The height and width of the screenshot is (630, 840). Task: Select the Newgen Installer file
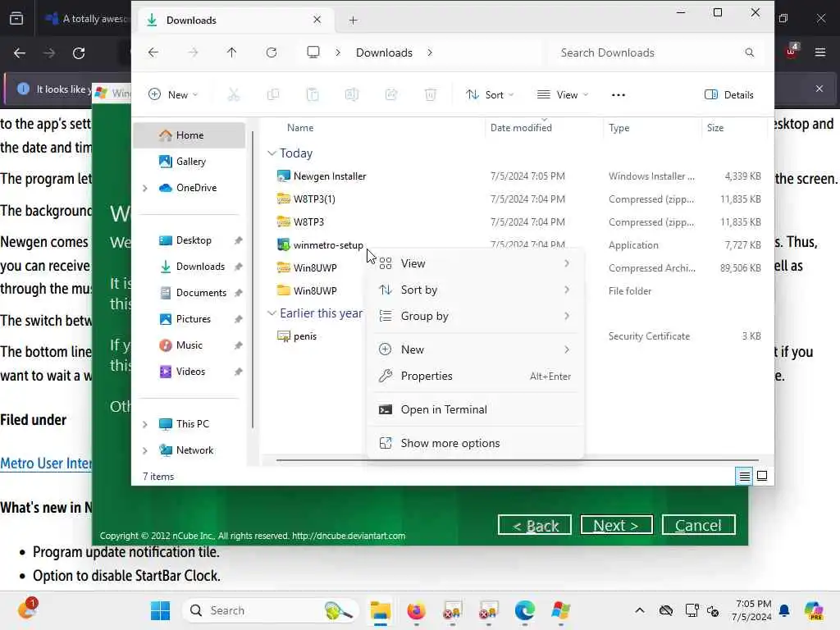(330, 176)
